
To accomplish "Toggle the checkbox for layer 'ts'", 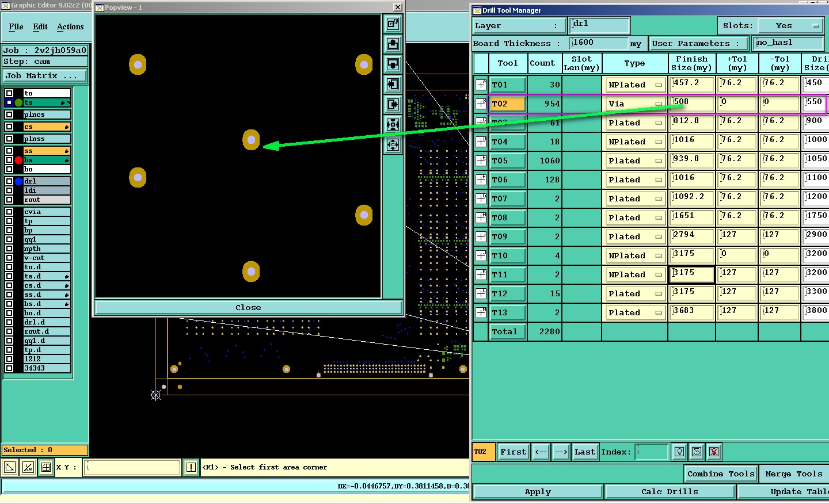I will coord(9,102).
